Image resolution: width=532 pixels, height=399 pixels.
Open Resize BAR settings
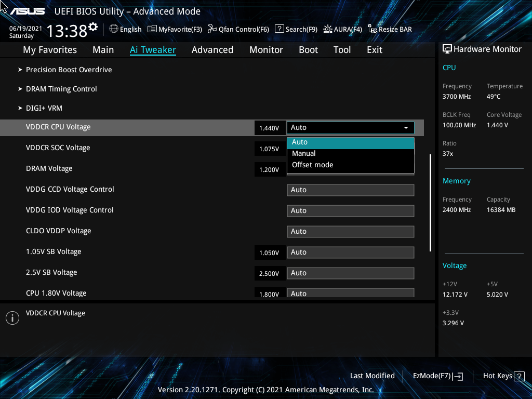click(x=390, y=29)
